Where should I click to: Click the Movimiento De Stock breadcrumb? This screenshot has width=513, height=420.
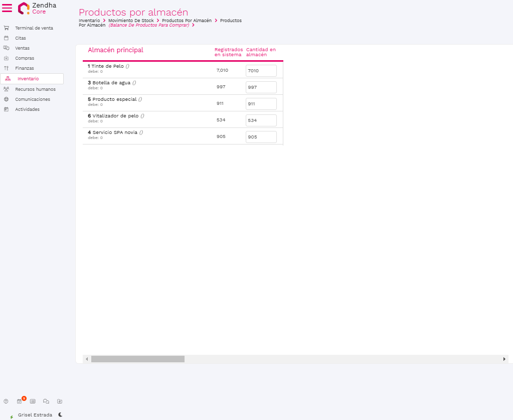131,21
